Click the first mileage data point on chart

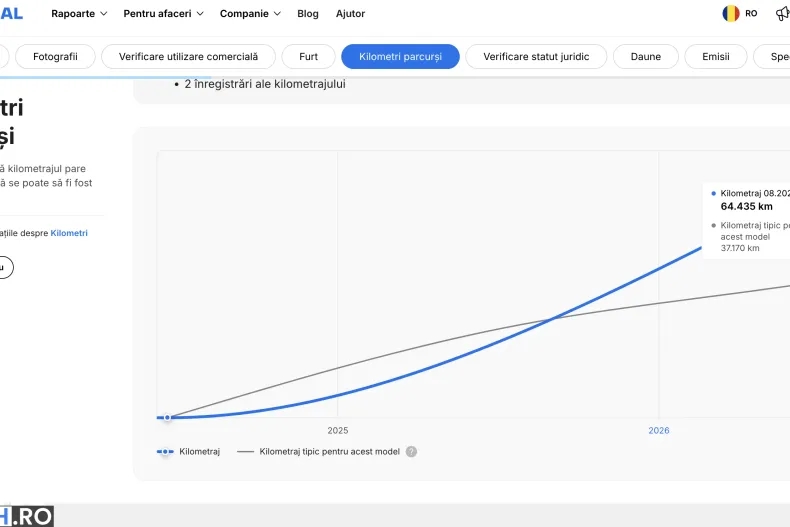pyautogui.click(x=167, y=418)
